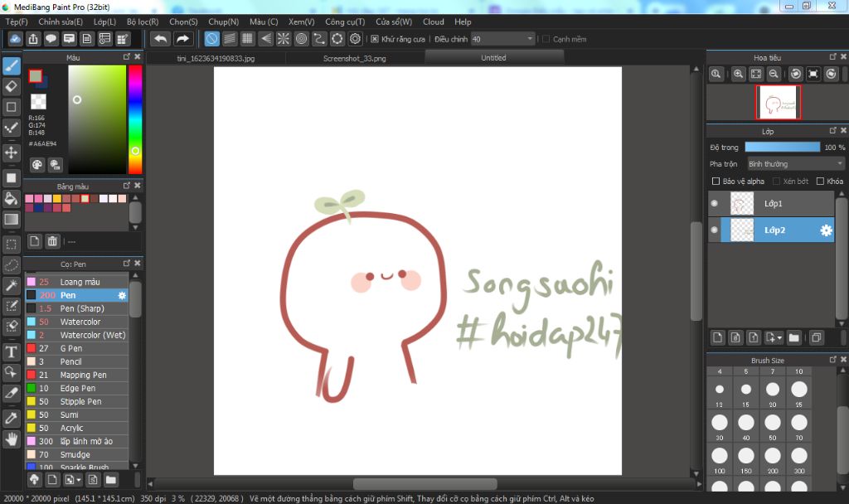Select the Text tool
Viewport: 849px width, 504px height.
click(x=12, y=351)
